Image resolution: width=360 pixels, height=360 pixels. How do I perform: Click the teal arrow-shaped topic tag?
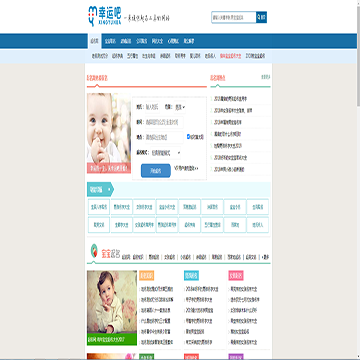100,189
